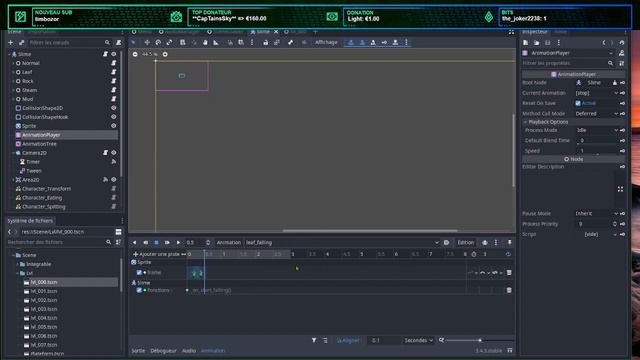Image resolution: width=640 pixels, height=360 pixels.
Task: Delete the Slime Fonctions track
Action: (x=509, y=290)
